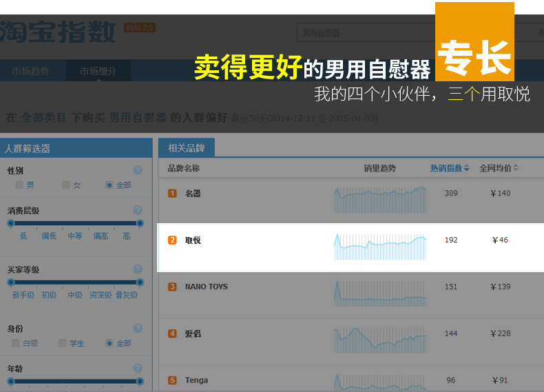
Task: Open the 市场趋势 tab
Action: (x=30, y=71)
